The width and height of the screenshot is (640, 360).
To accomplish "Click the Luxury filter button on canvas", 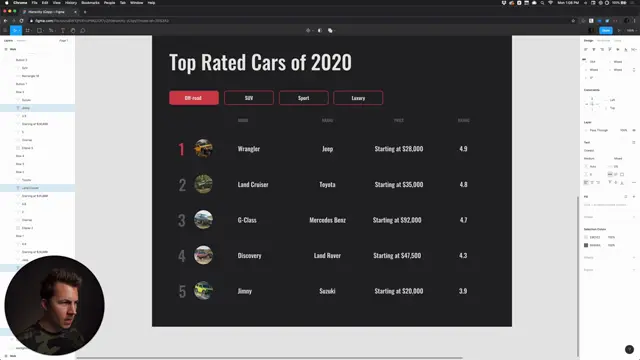I will [358, 98].
